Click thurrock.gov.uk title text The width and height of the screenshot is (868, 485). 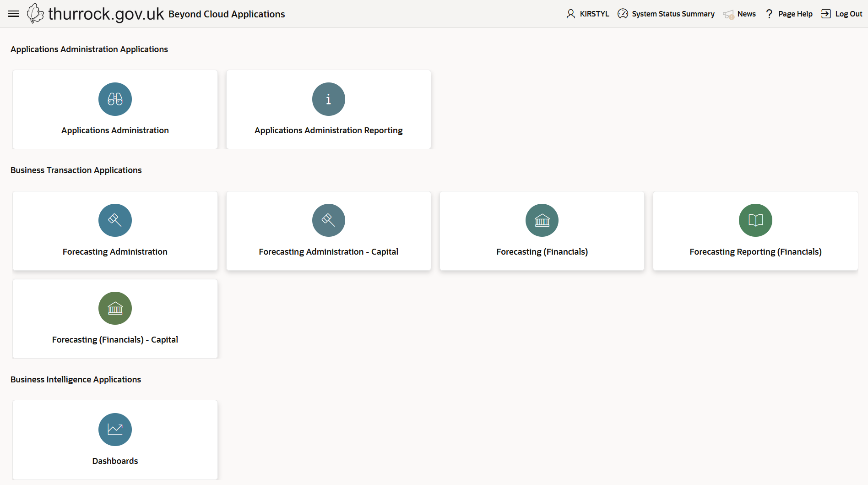(106, 14)
